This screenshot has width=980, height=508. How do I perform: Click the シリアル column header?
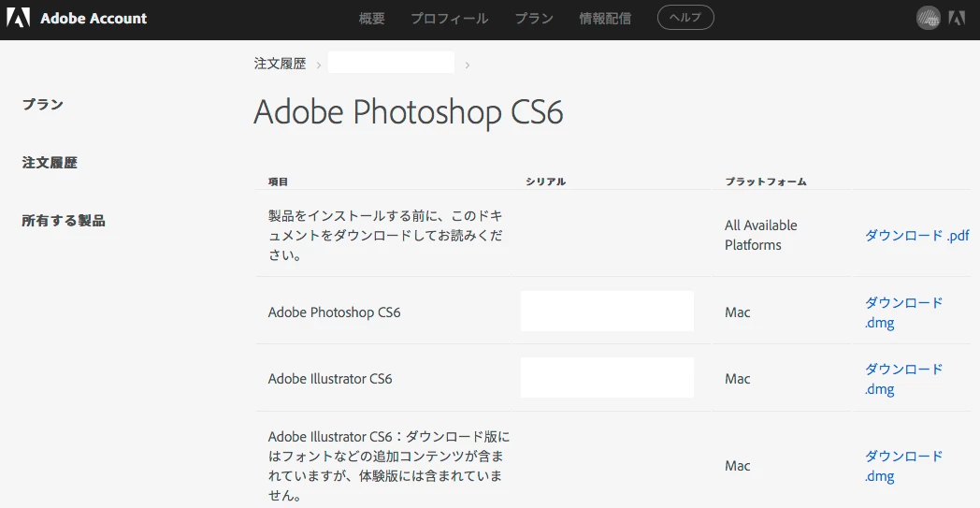pyautogui.click(x=545, y=181)
